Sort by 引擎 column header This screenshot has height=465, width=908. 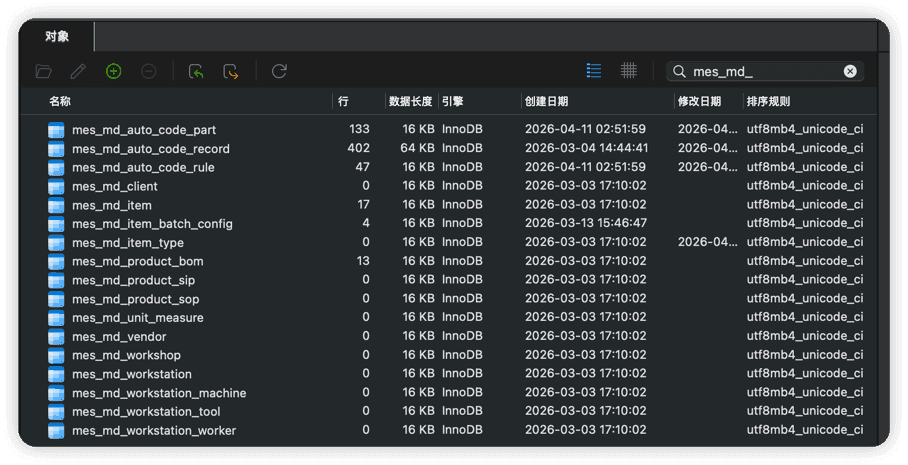[x=452, y=101]
